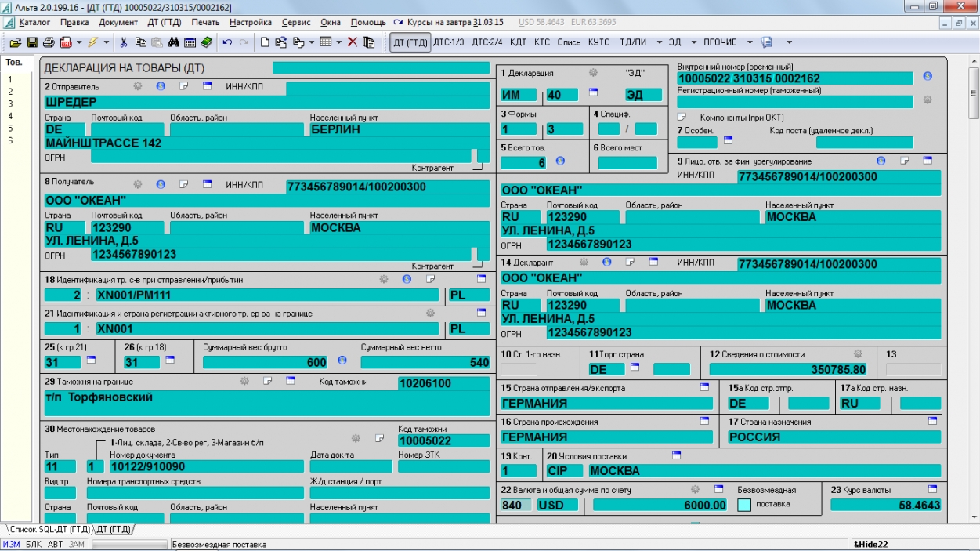Click the printer icon in the toolbar
This screenshot has width=980, height=551.
[49, 42]
